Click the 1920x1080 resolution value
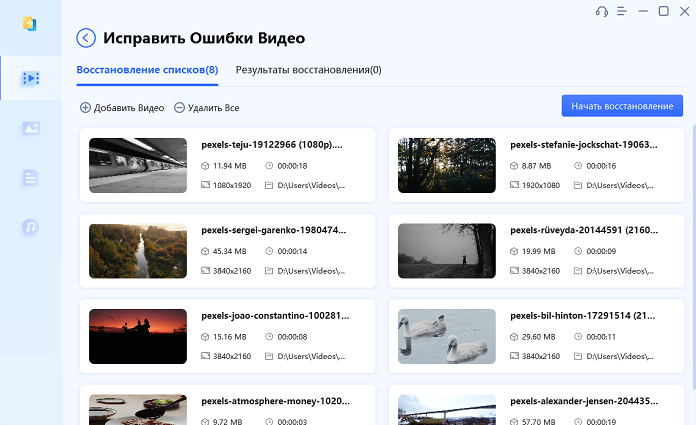 [x=541, y=185]
